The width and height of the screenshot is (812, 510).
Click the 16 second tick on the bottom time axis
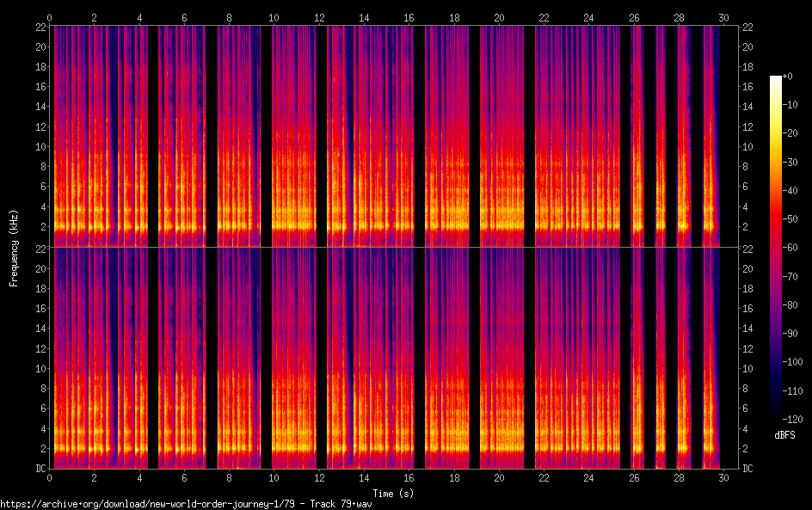click(x=409, y=477)
